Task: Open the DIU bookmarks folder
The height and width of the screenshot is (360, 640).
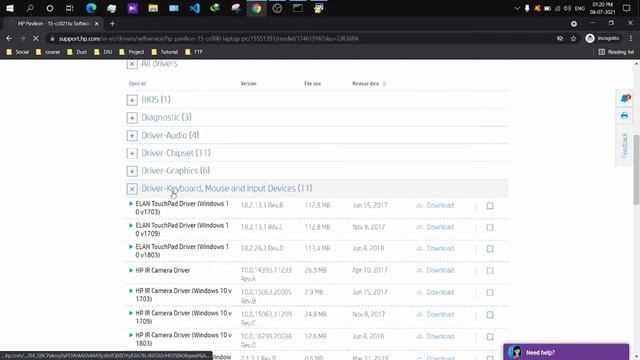Action: pyautogui.click(x=103, y=52)
